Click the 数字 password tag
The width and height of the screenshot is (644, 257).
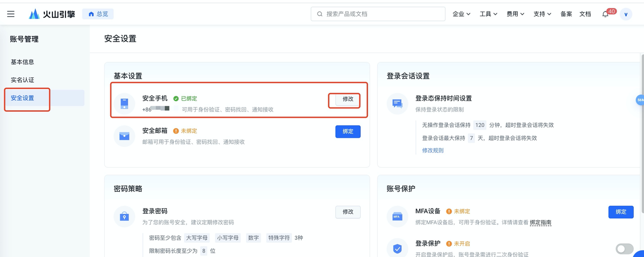tap(253, 238)
